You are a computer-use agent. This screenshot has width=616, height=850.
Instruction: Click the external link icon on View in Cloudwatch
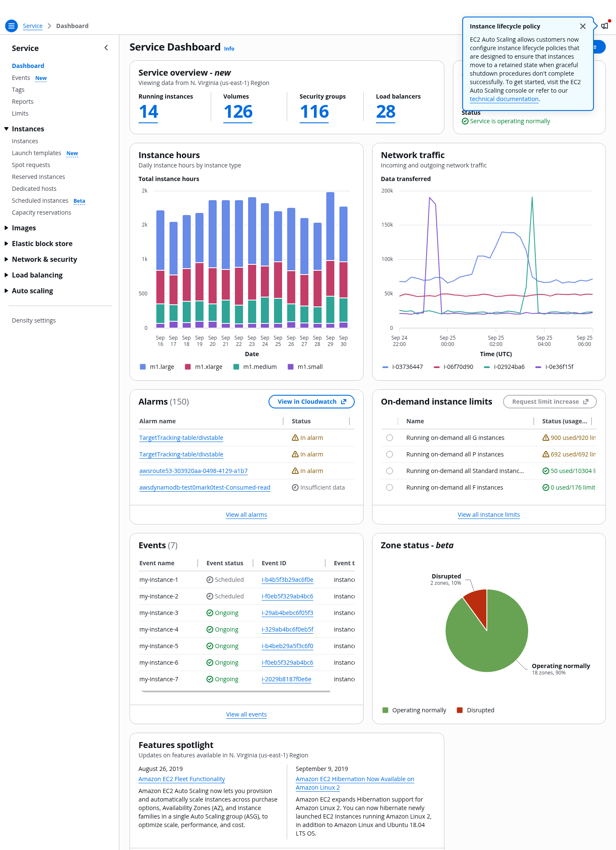click(344, 402)
